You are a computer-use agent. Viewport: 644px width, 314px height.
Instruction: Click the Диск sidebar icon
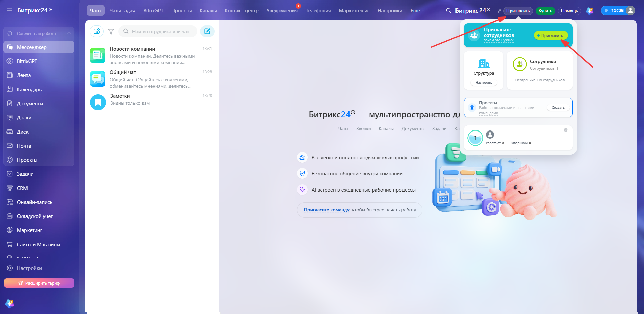click(x=10, y=132)
